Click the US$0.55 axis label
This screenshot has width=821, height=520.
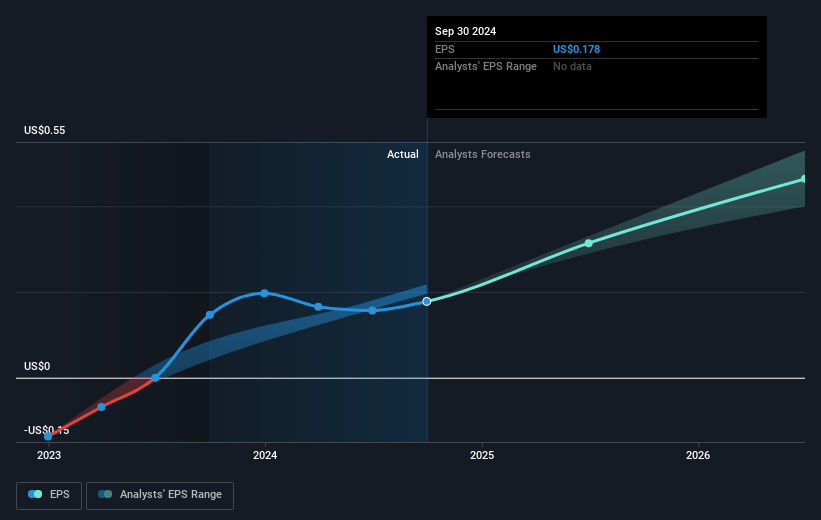click(45, 130)
